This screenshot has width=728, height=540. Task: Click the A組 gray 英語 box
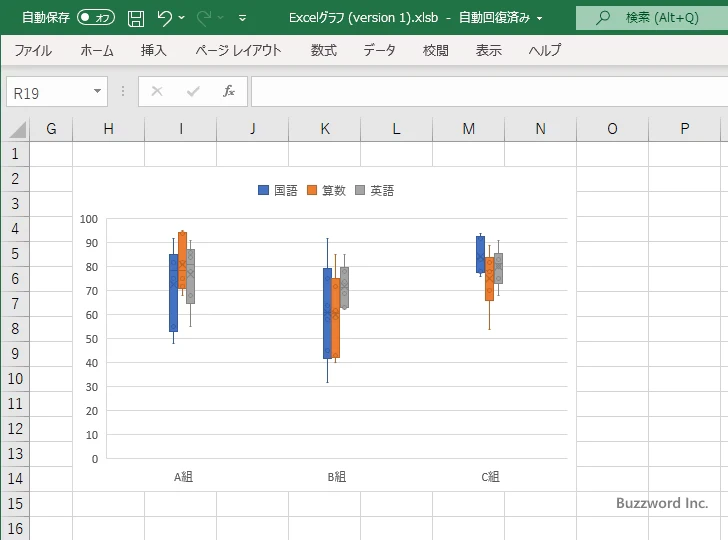tap(190, 277)
